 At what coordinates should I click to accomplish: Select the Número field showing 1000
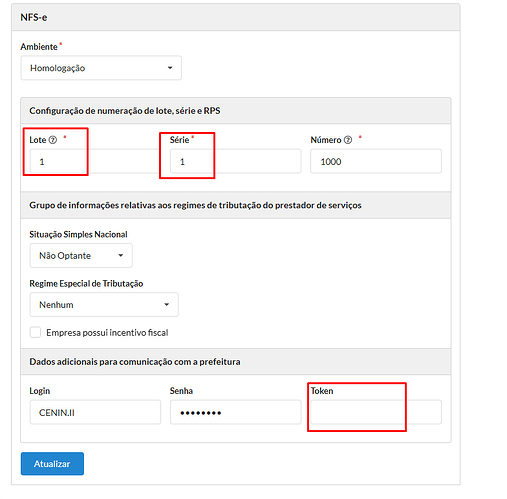point(376,162)
